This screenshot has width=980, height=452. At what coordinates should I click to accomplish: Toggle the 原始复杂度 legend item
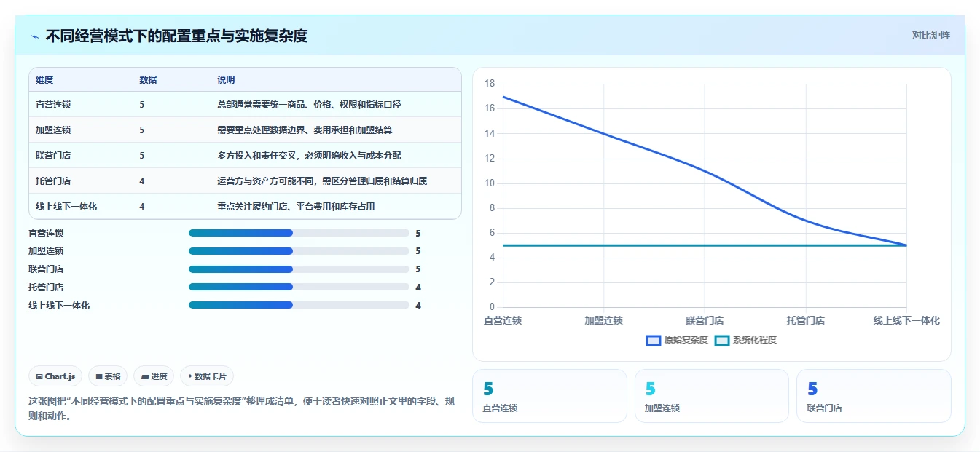coord(677,340)
